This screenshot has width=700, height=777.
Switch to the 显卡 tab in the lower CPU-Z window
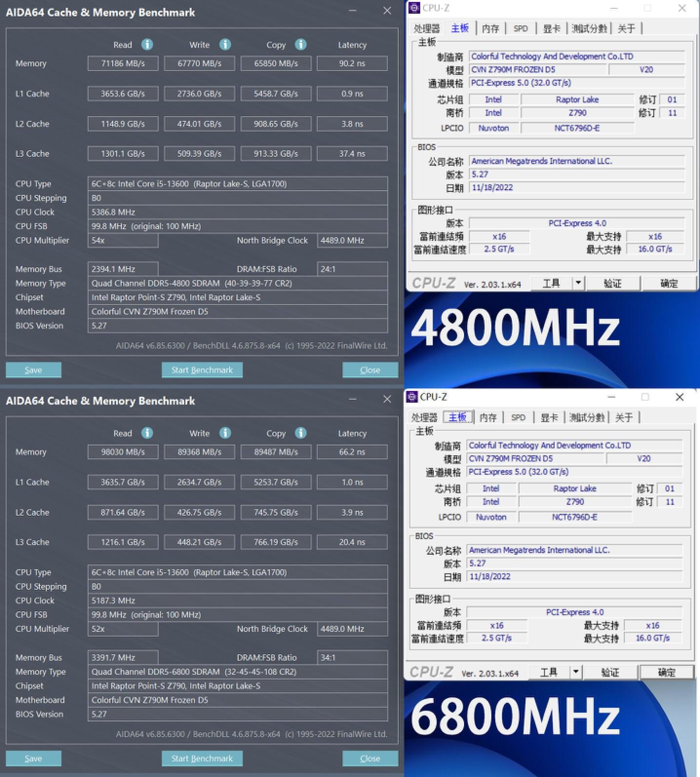click(x=549, y=417)
